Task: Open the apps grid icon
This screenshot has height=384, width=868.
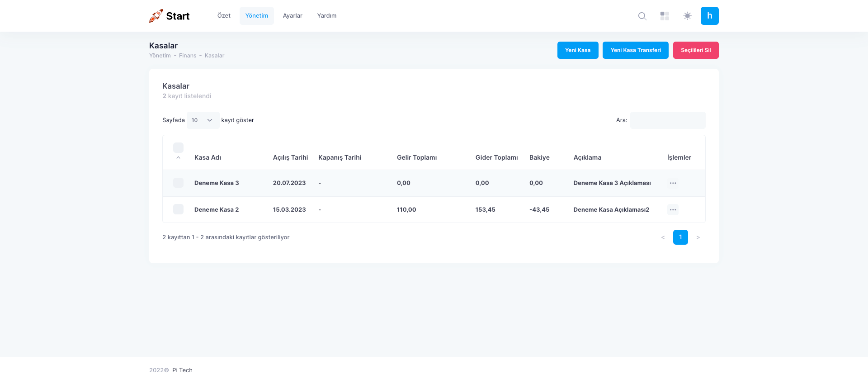Action: tap(665, 16)
